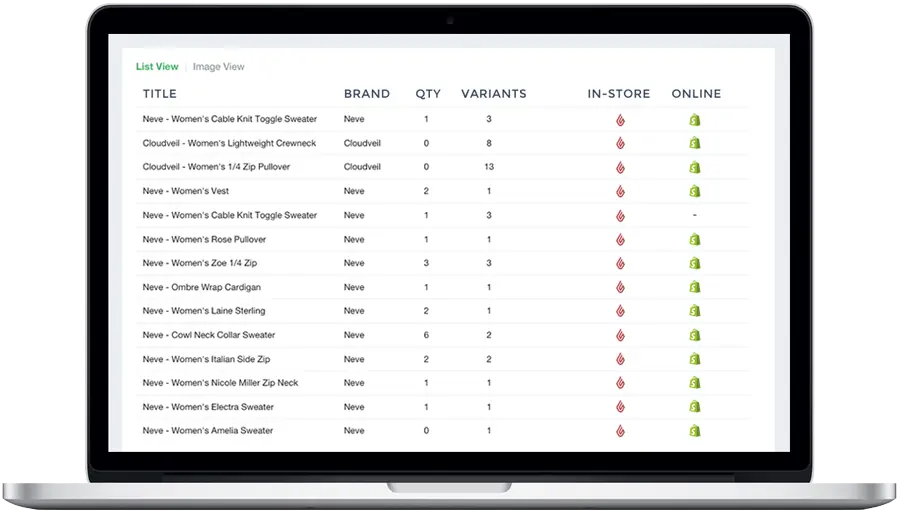Click Shopify bag icon for Women's Zoe 1/4 Zip
Viewport: 900px width, 530px height.
tap(695, 263)
